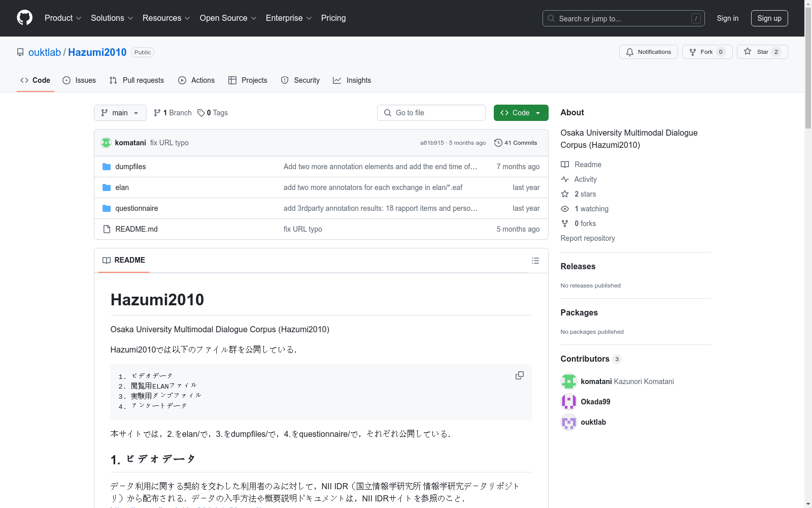This screenshot has width=812, height=508.
Task: Click the Go to file search field
Action: click(431, 113)
